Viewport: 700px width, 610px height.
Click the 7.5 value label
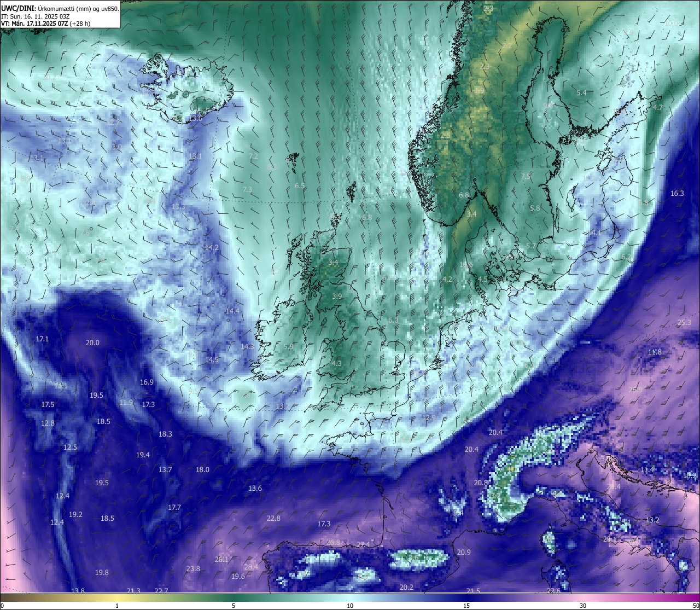point(526,177)
